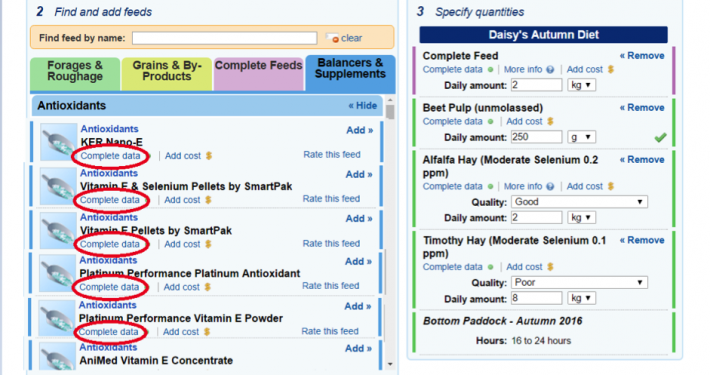Screen dimensions: 710x375
Task: Click the KER Nano-E feed scoop thumbnail
Action: pyautogui.click(x=58, y=142)
